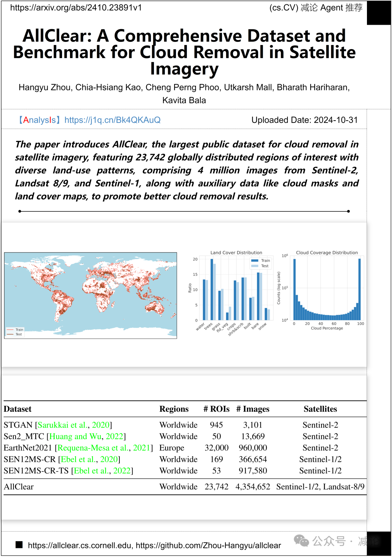Viewport: 392px width, 557px height.
Task: Click the SEN12MS-CR-TS images value 917,580
Action: pyautogui.click(x=253, y=471)
